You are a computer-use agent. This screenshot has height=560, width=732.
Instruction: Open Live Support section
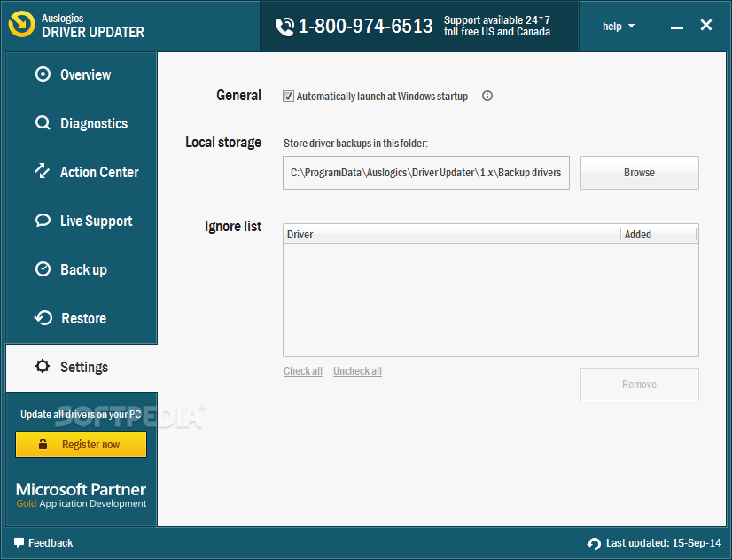pos(82,221)
